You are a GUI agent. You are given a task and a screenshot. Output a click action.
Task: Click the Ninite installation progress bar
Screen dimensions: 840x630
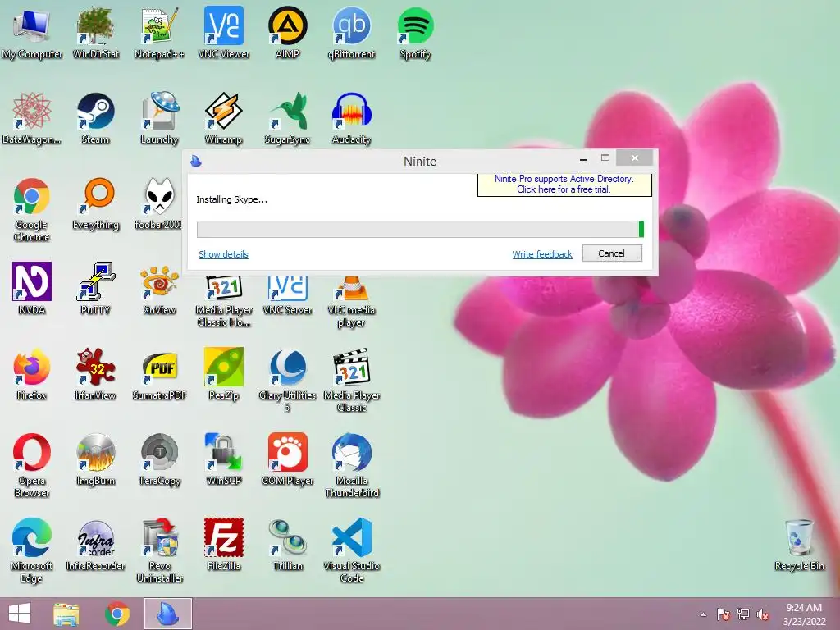pos(420,230)
